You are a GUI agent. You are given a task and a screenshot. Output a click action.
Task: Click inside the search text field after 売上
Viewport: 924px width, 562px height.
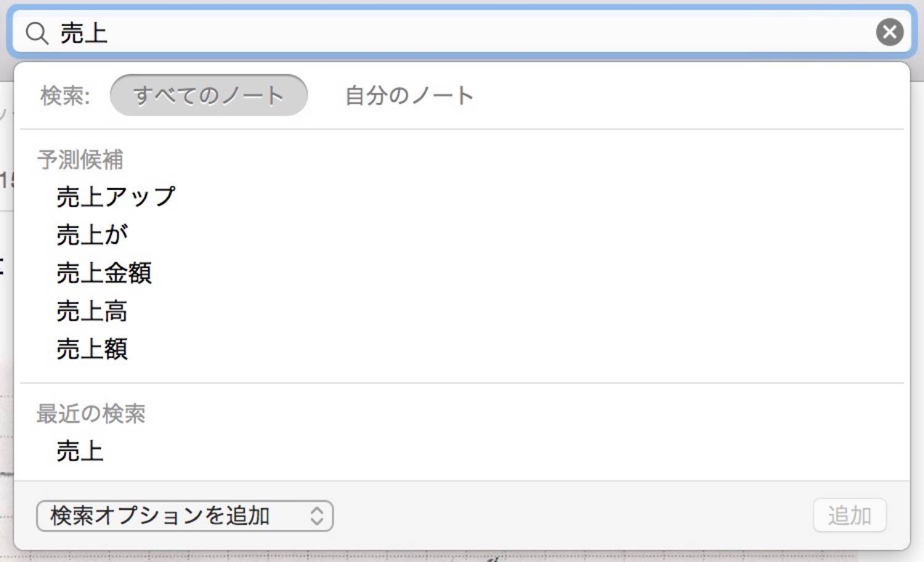coord(487,32)
